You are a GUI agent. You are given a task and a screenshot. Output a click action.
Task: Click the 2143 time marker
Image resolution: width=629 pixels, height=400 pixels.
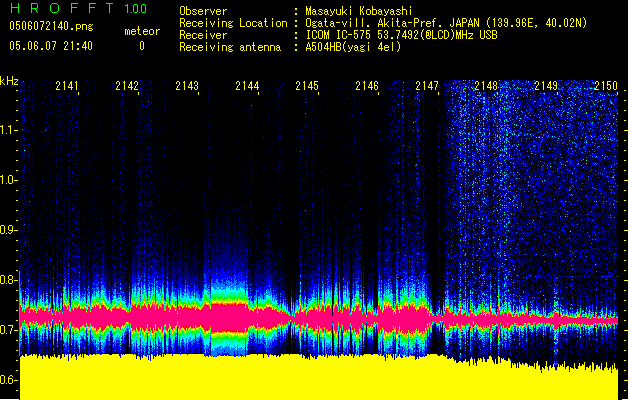pyautogui.click(x=187, y=87)
